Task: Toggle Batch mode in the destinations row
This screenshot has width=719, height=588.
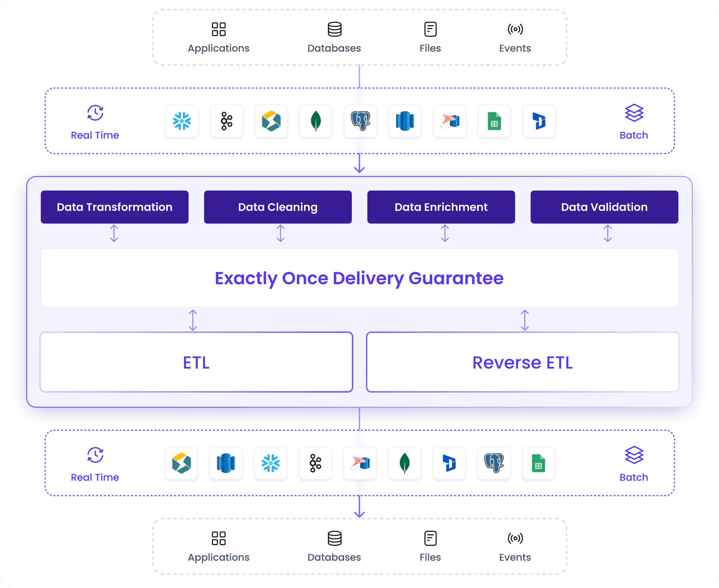Action: pos(634,463)
